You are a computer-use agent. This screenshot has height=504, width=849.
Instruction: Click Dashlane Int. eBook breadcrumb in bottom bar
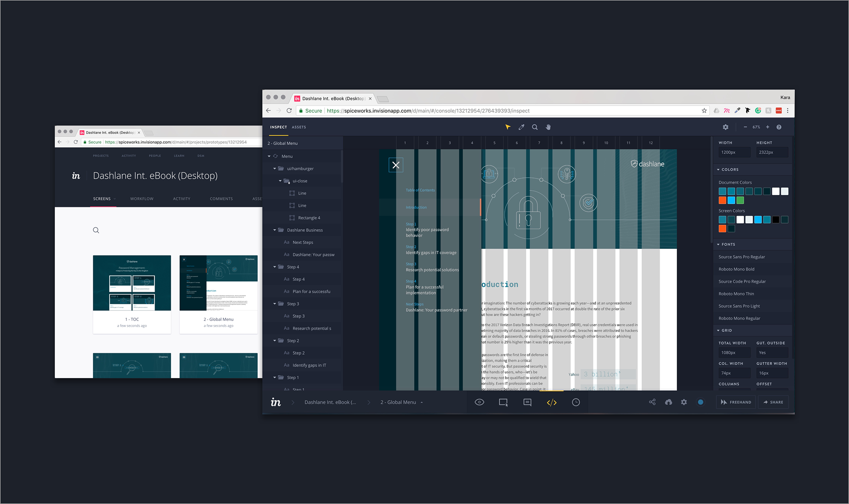[330, 402]
